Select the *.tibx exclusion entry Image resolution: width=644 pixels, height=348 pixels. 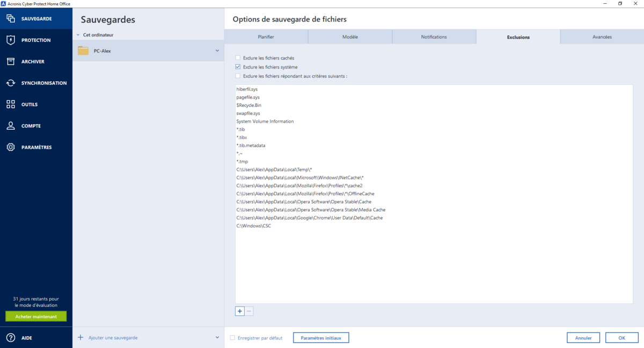[x=241, y=137]
